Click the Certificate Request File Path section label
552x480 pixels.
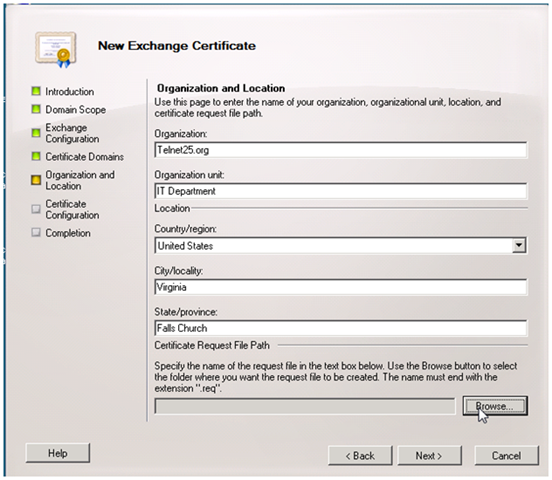click(212, 345)
